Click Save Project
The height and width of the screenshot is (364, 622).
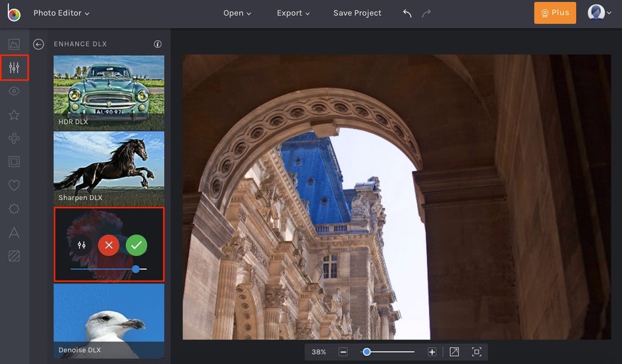[357, 13]
